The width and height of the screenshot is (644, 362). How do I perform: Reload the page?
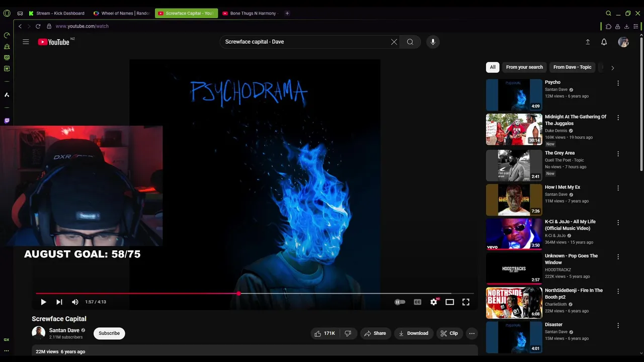pos(38,26)
